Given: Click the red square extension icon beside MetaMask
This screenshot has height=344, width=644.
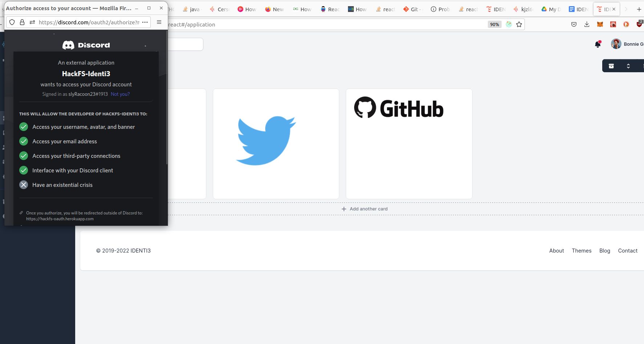Looking at the screenshot, I should [x=613, y=24].
